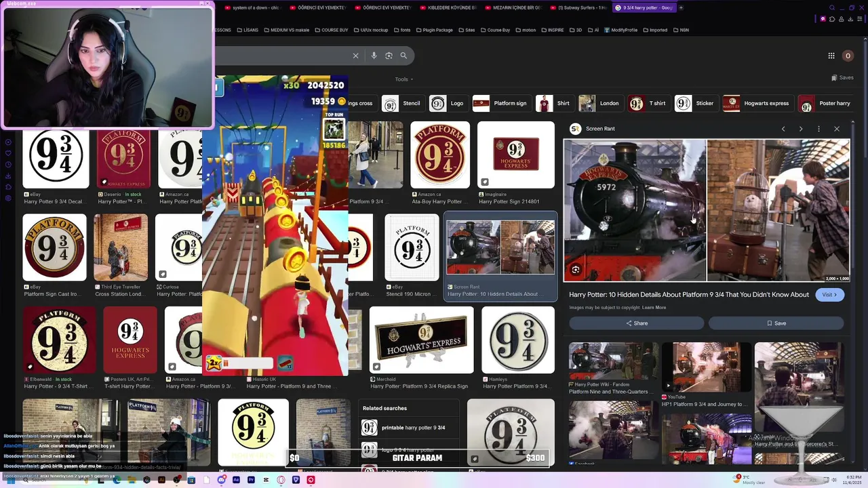
Task: Share the previewed image
Action: coord(636,323)
